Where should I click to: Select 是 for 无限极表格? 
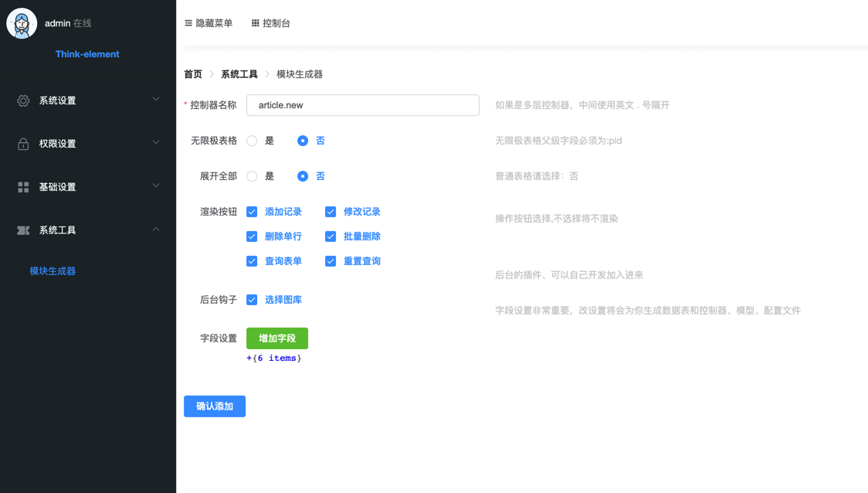coord(252,141)
